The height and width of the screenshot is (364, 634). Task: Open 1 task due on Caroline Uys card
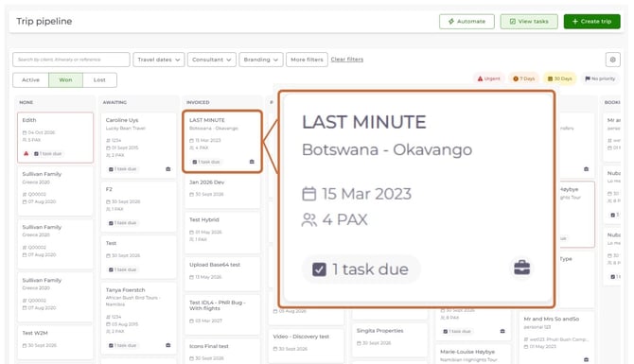(122, 169)
